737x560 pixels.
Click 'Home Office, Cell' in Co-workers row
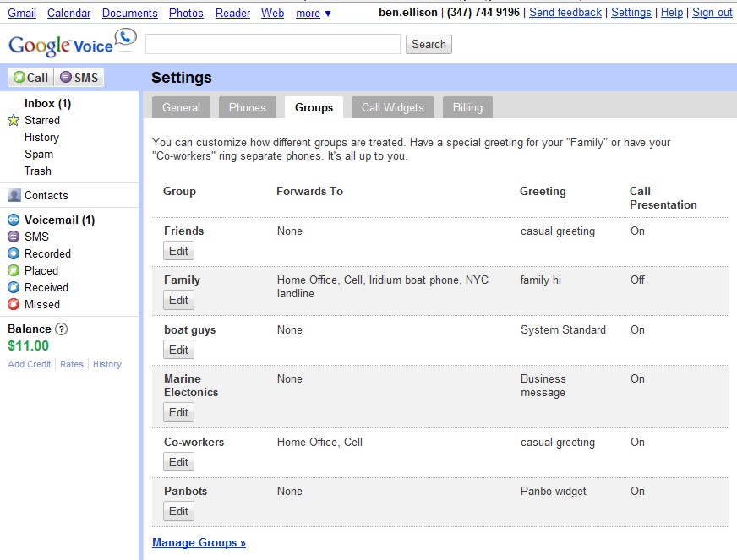(x=319, y=442)
